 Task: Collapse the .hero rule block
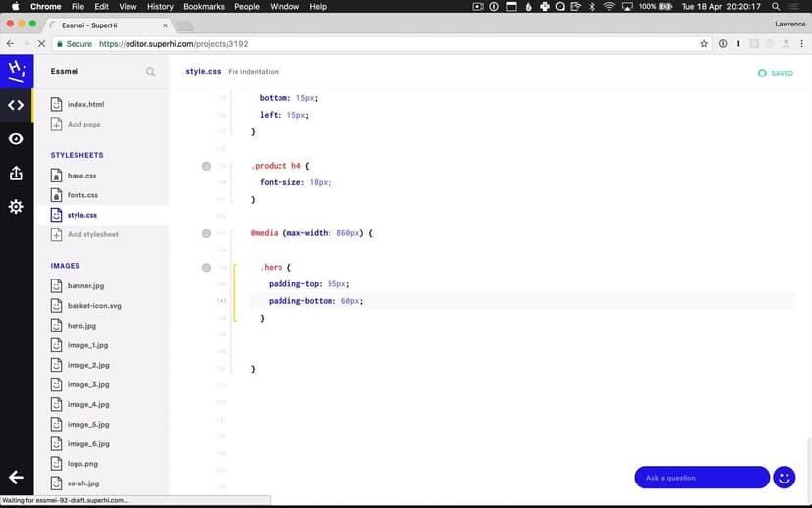[x=206, y=268]
